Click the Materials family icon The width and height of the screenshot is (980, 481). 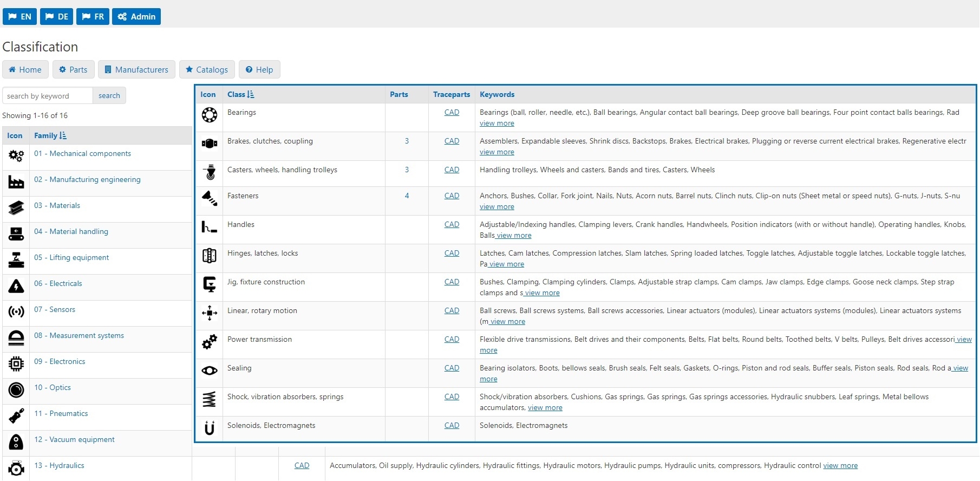pyautogui.click(x=16, y=208)
